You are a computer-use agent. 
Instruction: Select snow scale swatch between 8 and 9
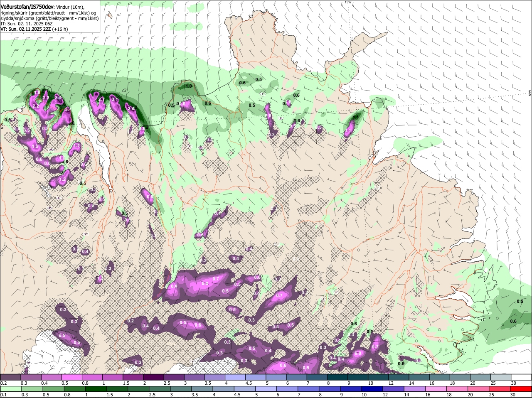337,377
